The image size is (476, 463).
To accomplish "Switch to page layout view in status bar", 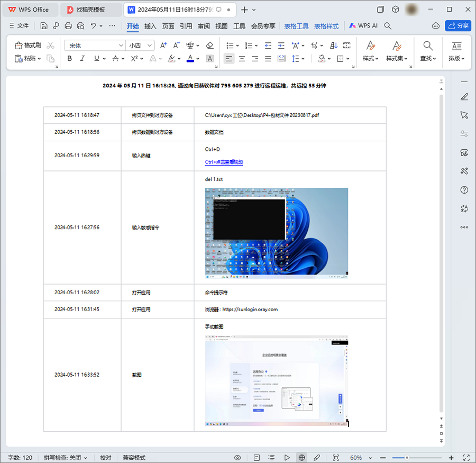I will pyautogui.click(x=257, y=458).
